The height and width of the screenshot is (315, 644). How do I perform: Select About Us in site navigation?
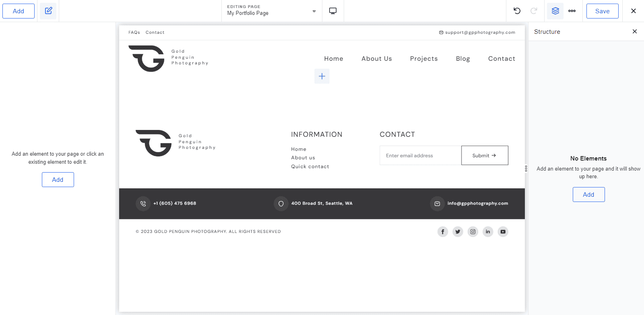coord(377,59)
